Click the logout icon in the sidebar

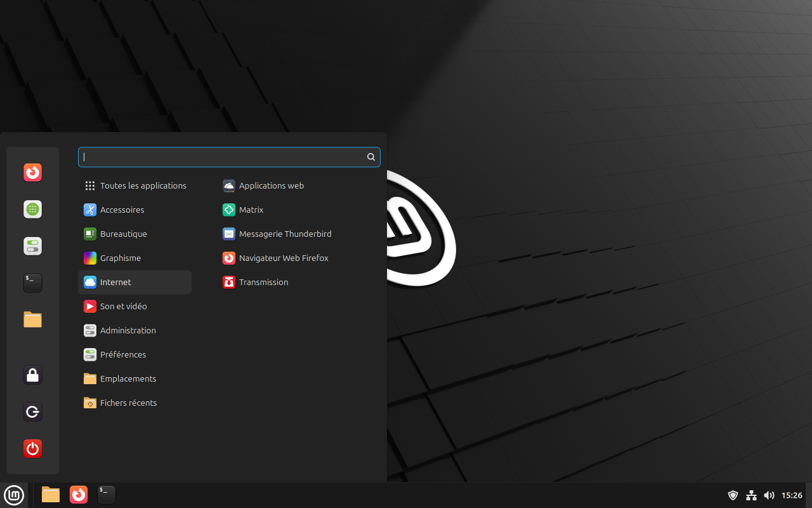[x=32, y=411]
